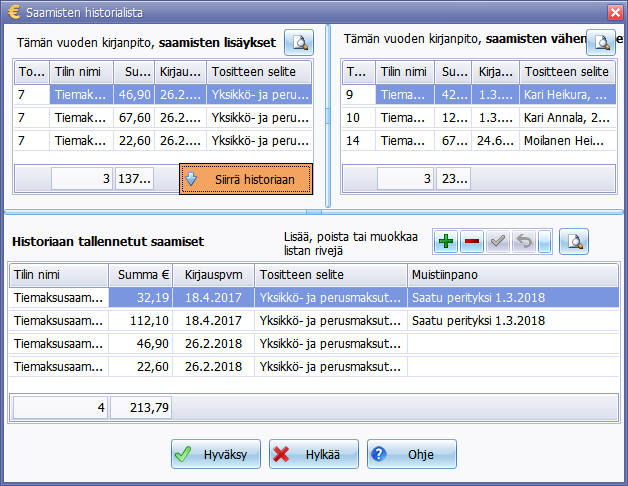Select the Kari Annala row
The width and height of the screenshot is (628, 486).
tap(479, 118)
